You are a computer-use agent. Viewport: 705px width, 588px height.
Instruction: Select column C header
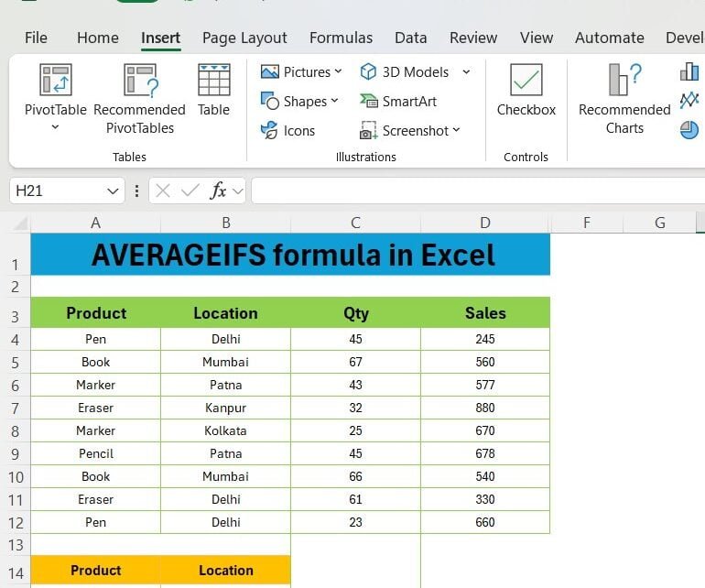coord(355,223)
